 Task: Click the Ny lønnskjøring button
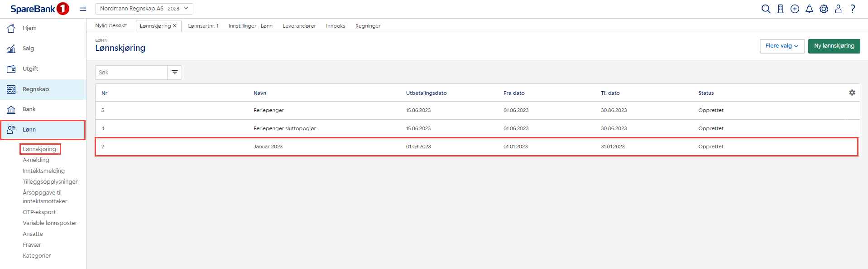(834, 46)
